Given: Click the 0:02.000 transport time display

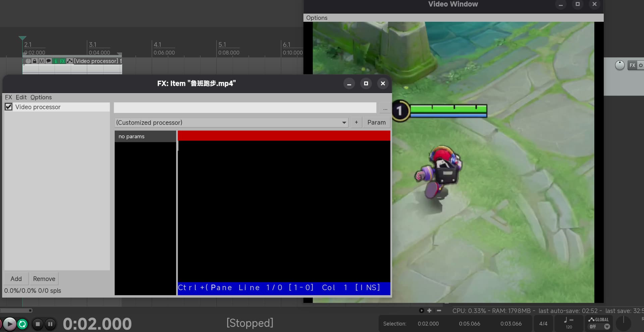Looking at the screenshot, I should click(97, 324).
